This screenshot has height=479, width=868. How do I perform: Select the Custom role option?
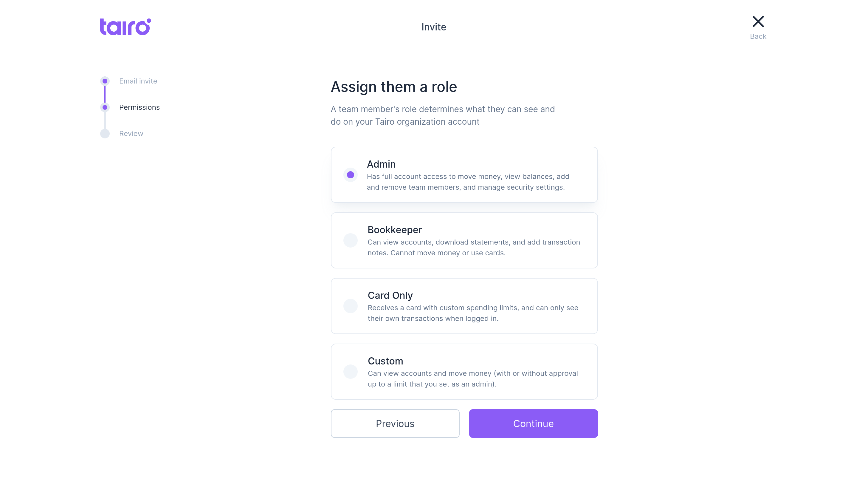(351, 371)
